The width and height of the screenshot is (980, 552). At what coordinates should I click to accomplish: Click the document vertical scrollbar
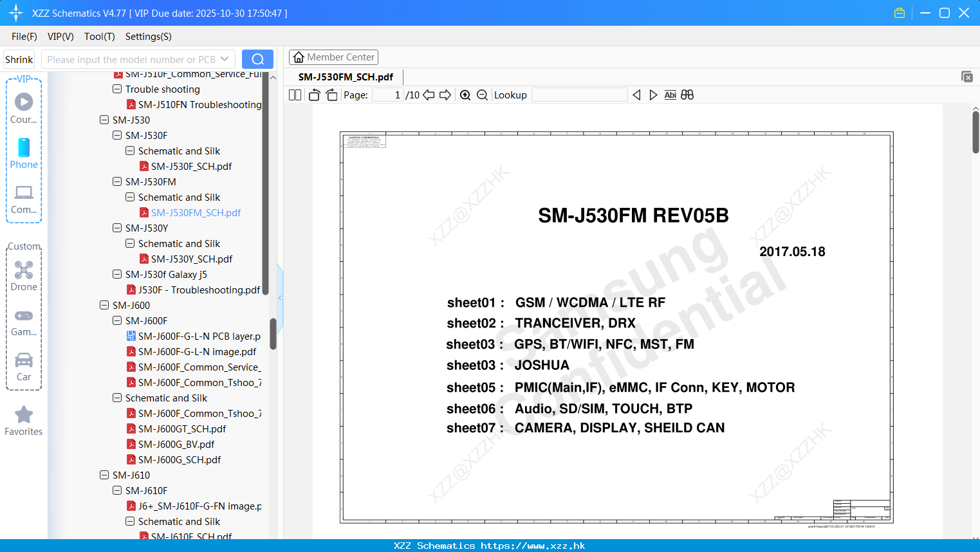coord(975,132)
